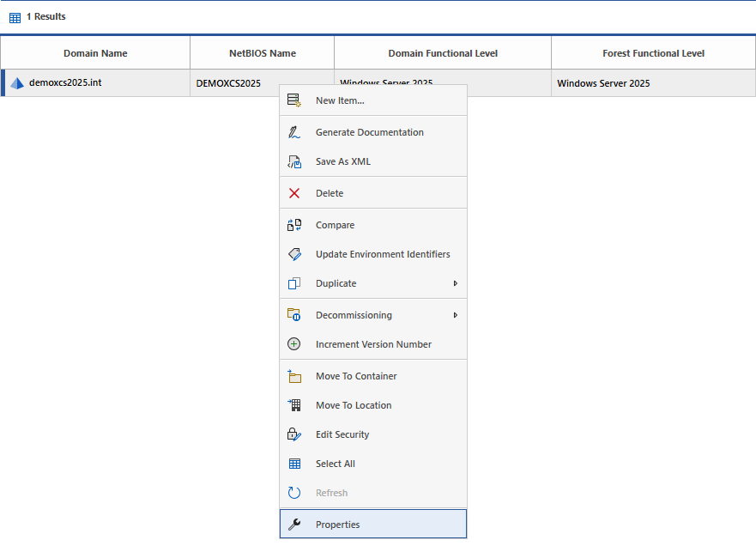
Task: Click the Compare icon
Action: pyautogui.click(x=294, y=225)
